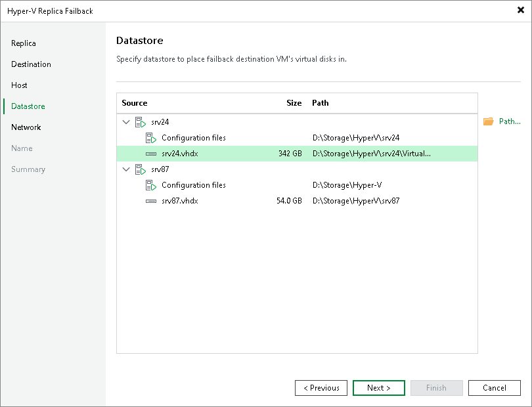Screen dimensions: 532x407
Task: Click the folder icon beside Path...
Action: 489,121
